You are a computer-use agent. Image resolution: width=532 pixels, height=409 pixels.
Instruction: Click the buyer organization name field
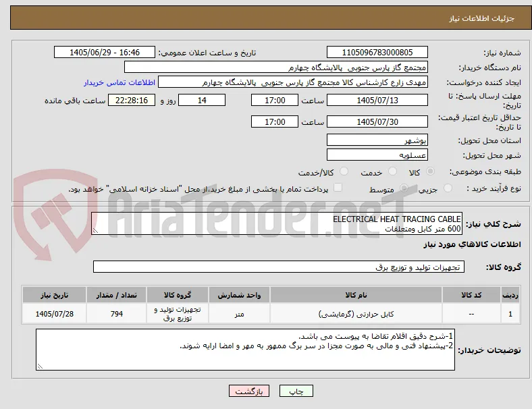coord(276,67)
